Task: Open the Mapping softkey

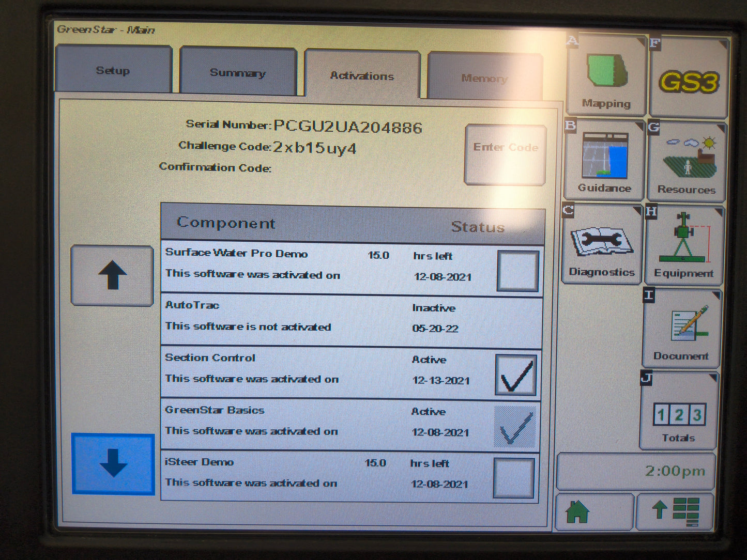Action: tap(606, 75)
